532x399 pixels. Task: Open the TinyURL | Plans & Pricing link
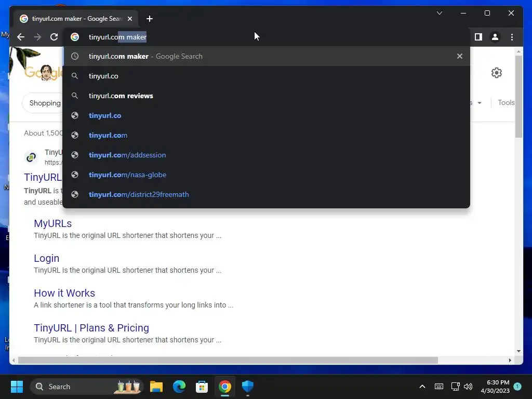coord(91,328)
